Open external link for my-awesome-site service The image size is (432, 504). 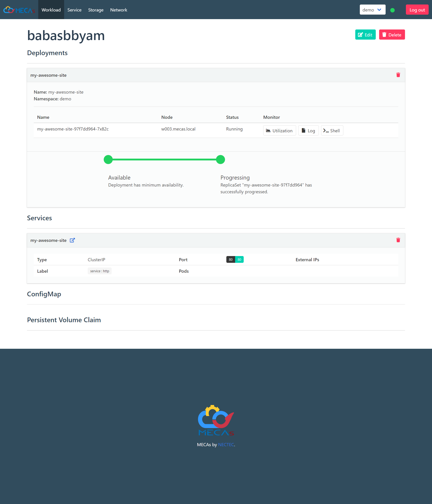point(72,240)
